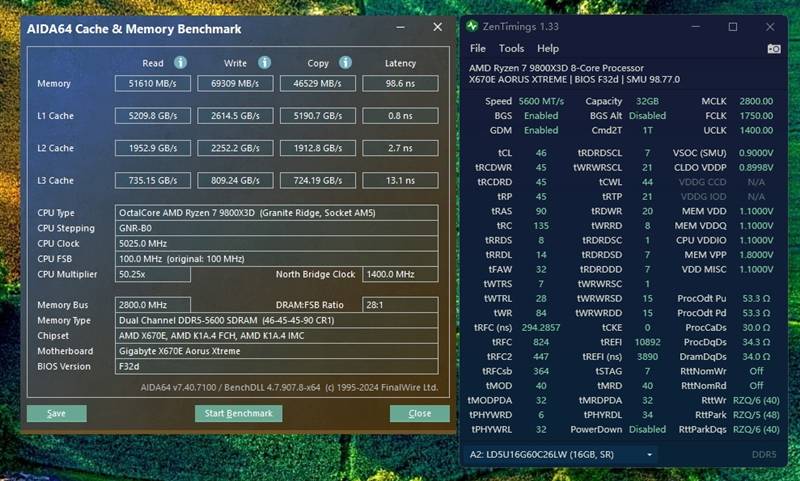The height and width of the screenshot is (481, 800).
Task: Click the Chipset field AMD X670E
Action: tap(277, 336)
